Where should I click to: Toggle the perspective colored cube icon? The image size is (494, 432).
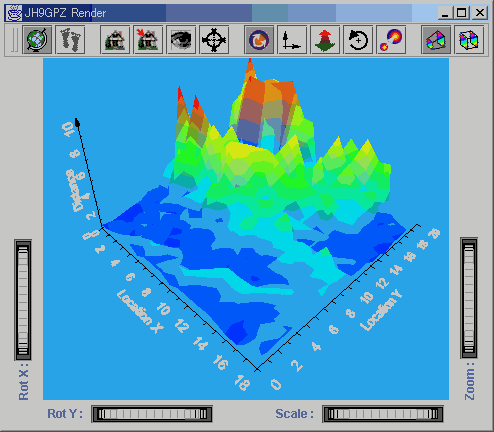(x=436, y=40)
